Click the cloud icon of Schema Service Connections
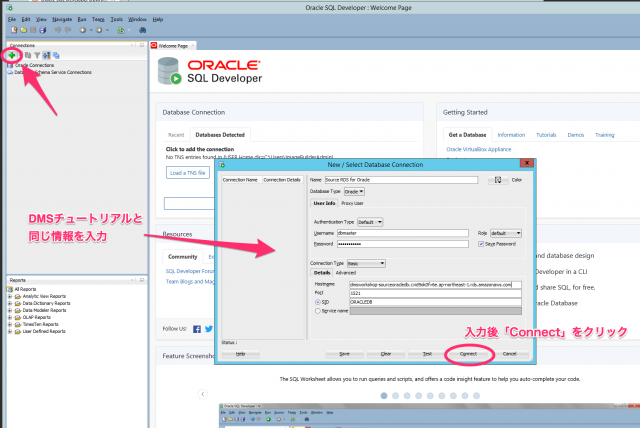Screen dimensions: 640x428 point(10,72)
